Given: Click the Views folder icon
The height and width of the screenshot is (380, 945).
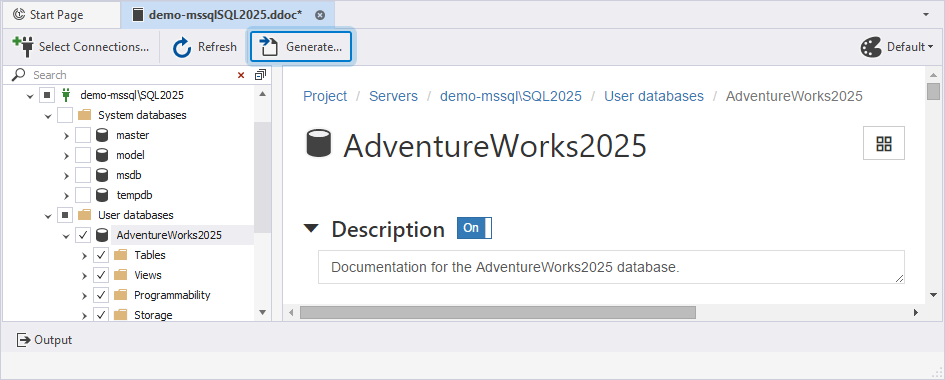Looking at the screenshot, I should click(121, 275).
